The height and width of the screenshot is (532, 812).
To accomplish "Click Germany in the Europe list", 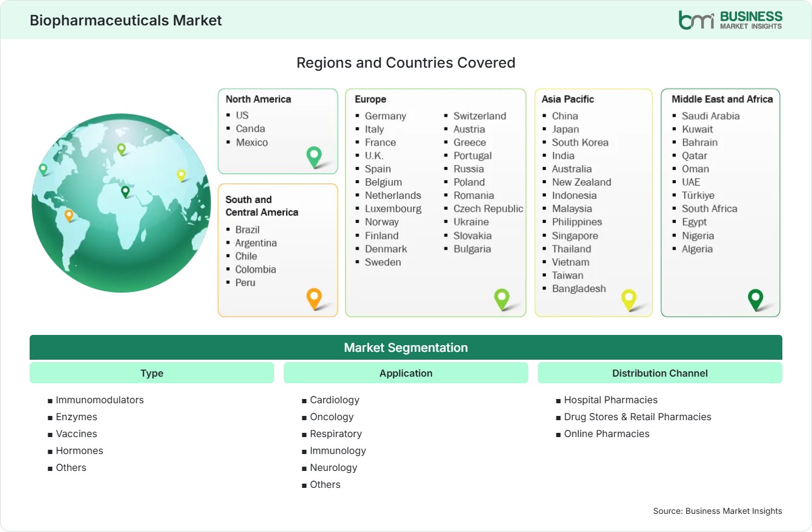I will [x=385, y=116].
